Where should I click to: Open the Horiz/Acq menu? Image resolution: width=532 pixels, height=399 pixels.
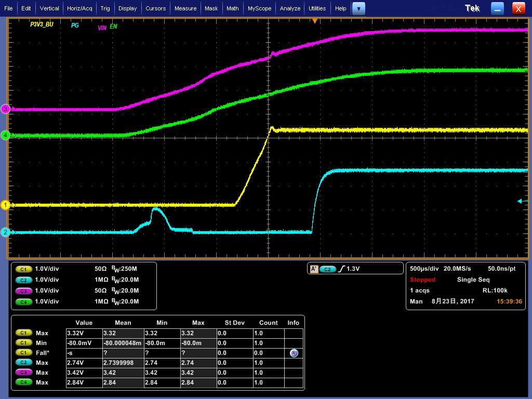[79, 8]
